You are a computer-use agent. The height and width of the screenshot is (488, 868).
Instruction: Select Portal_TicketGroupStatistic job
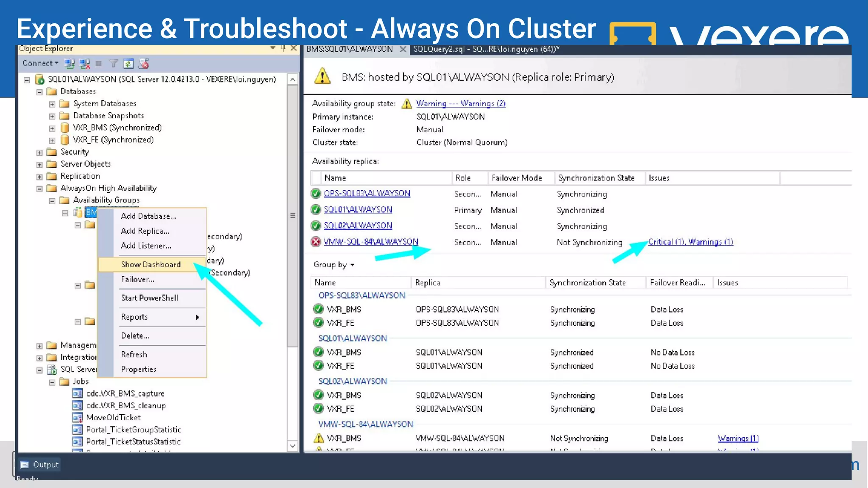(x=134, y=430)
